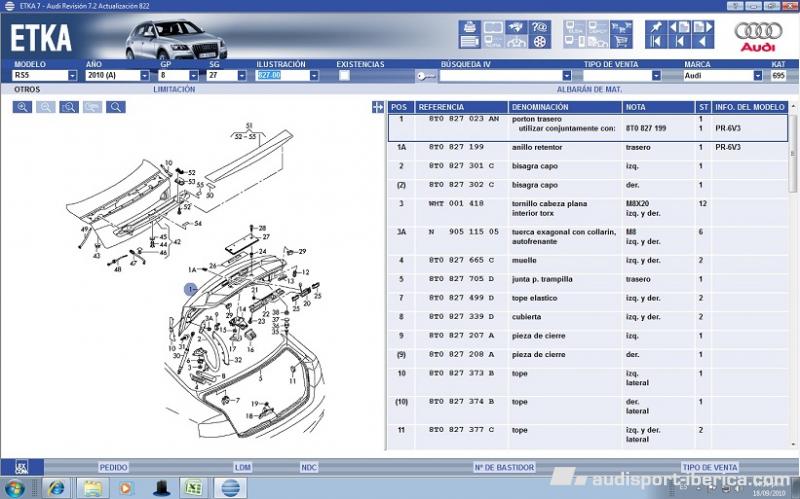Open the Búsqueda IV dropdown arrow
The height and width of the screenshot is (499, 800).
click(567, 76)
